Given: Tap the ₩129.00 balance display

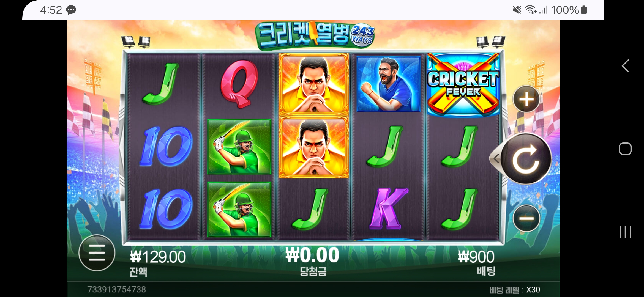Looking at the screenshot, I should [158, 257].
